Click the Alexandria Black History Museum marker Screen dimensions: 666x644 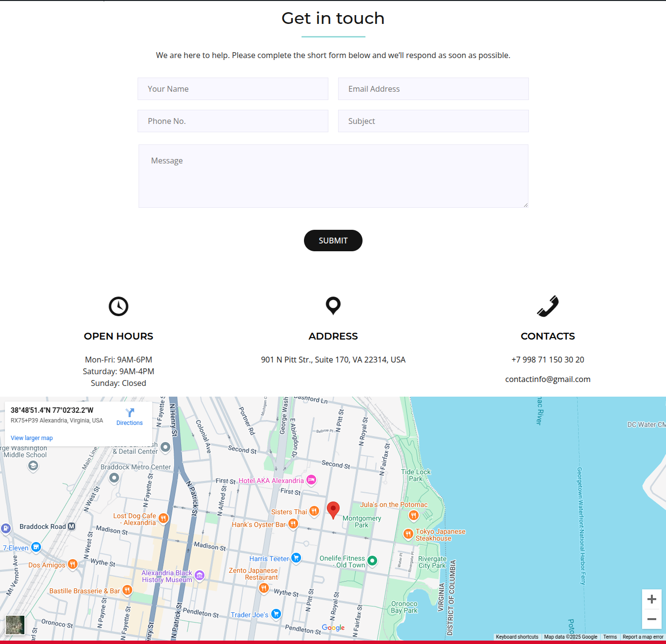tap(200, 575)
